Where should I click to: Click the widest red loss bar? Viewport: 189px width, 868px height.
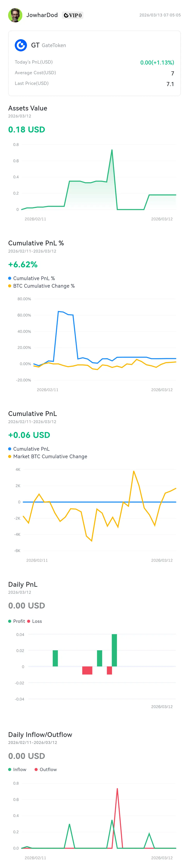click(87, 670)
